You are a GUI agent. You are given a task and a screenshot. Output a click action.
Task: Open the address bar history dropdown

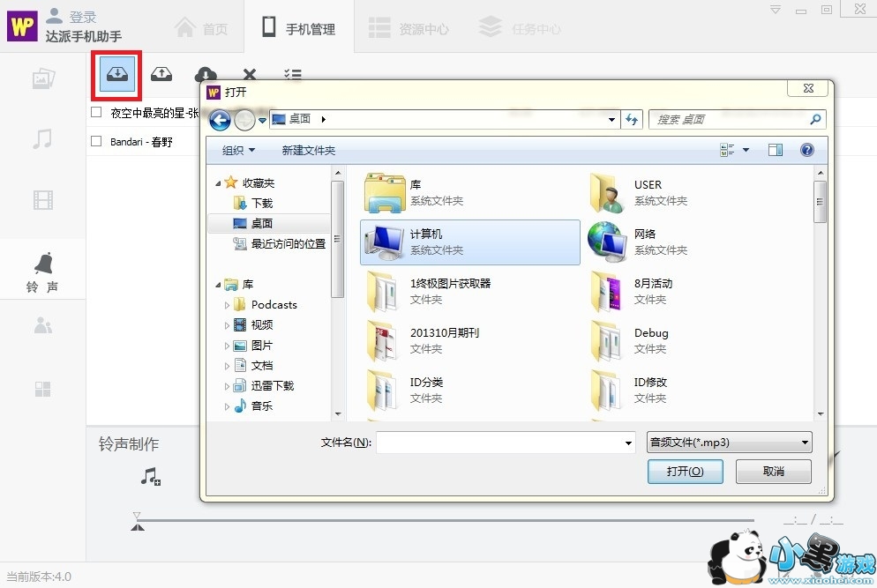[612, 119]
